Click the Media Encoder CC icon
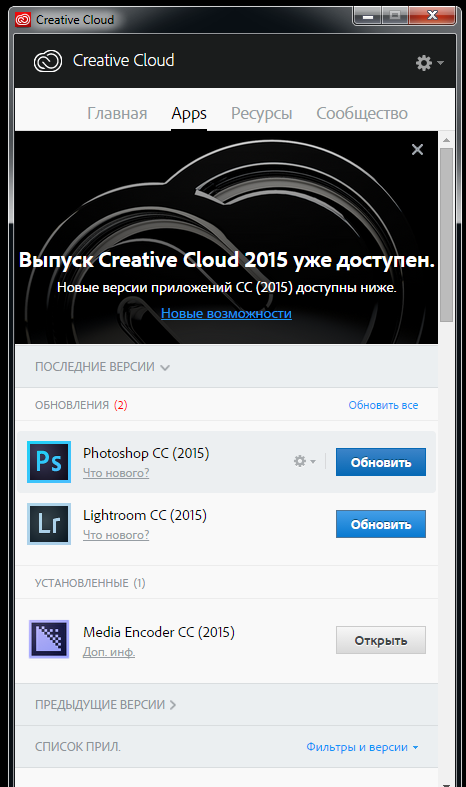Viewport: 466px width, 787px height. coord(49,639)
